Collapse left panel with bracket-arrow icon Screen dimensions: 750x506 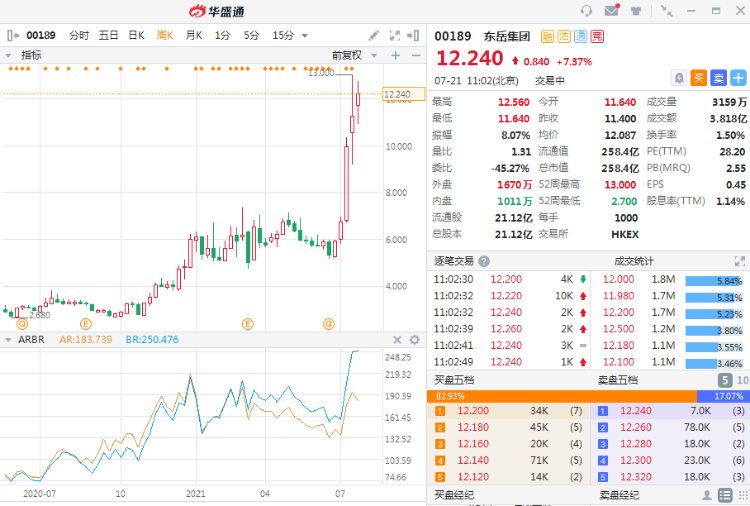[12, 35]
